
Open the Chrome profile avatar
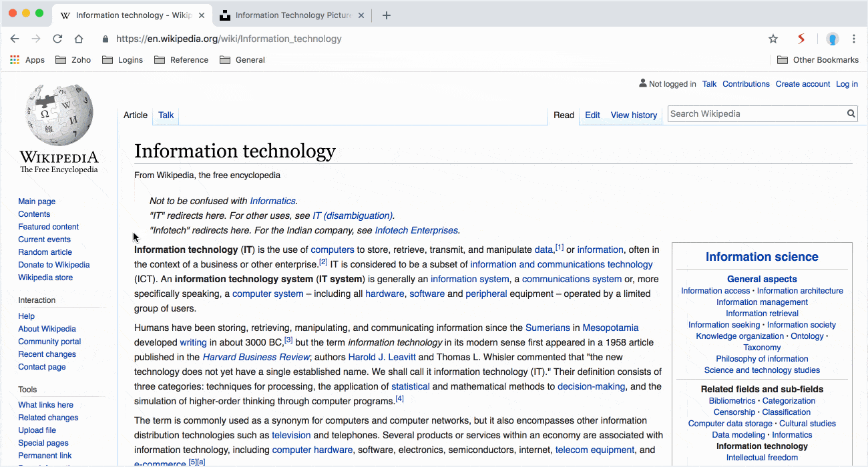coord(832,39)
